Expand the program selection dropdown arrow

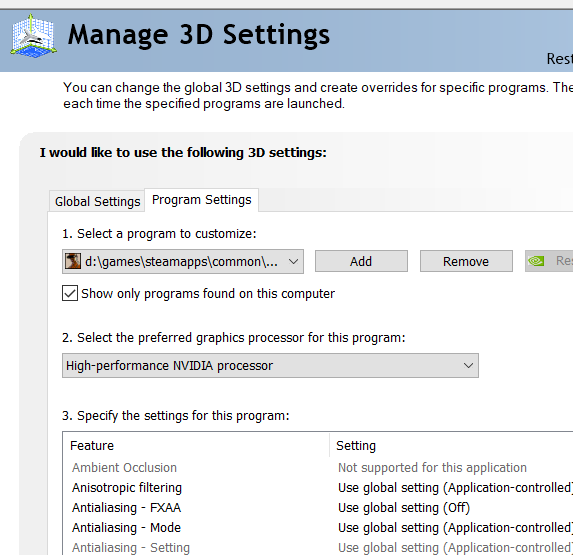click(x=293, y=262)
